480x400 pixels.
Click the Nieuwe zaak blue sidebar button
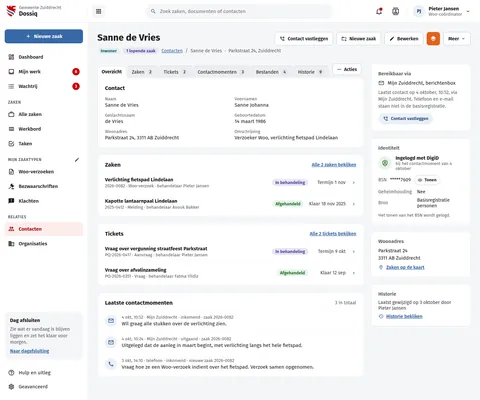44,36
